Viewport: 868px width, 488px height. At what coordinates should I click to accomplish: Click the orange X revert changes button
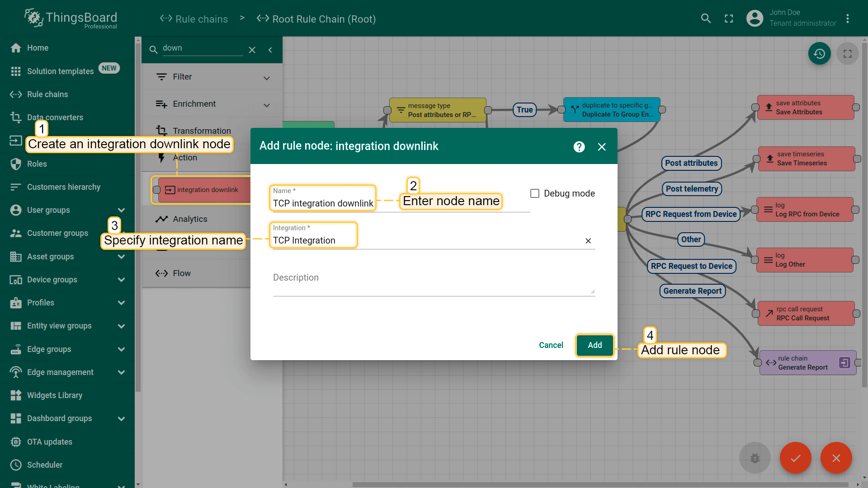[x=836, y=458]
